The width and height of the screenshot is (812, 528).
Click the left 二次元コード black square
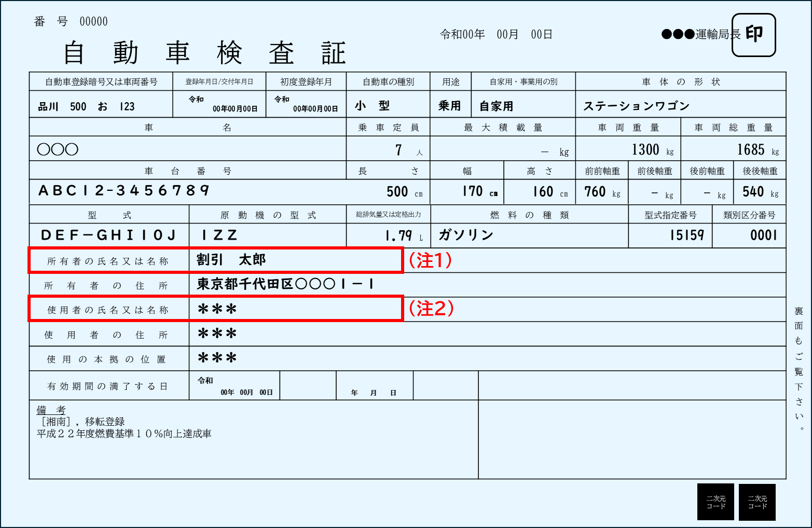(715, 502)
